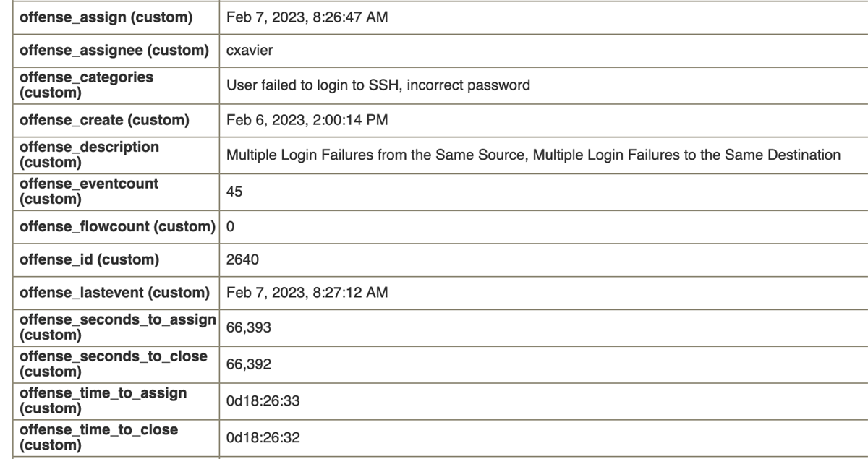Select the event count value 45

[234, 192]
